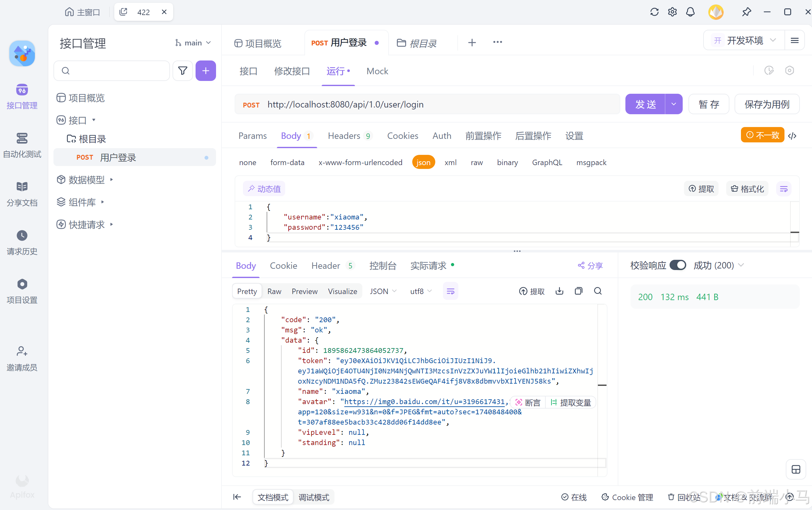Click the 保存为用例 button

tap(767, 104)
